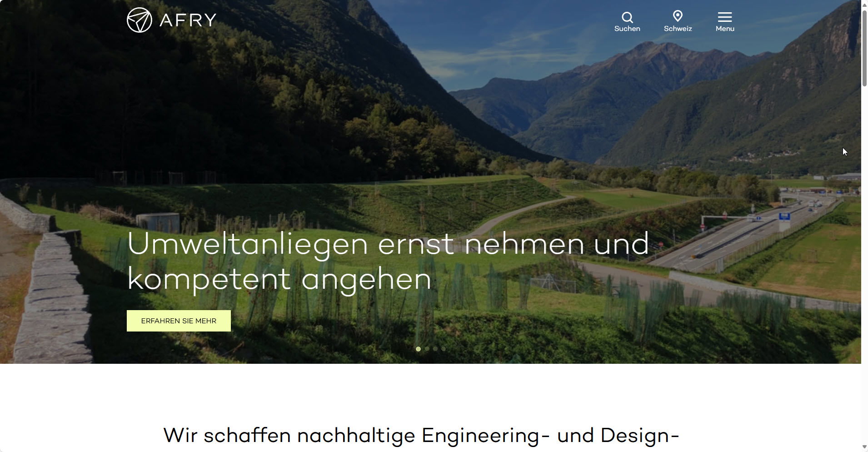This screenshot has height=452, width=868.
Task: Open search via the magnifier icon
Action: (627, 17)
